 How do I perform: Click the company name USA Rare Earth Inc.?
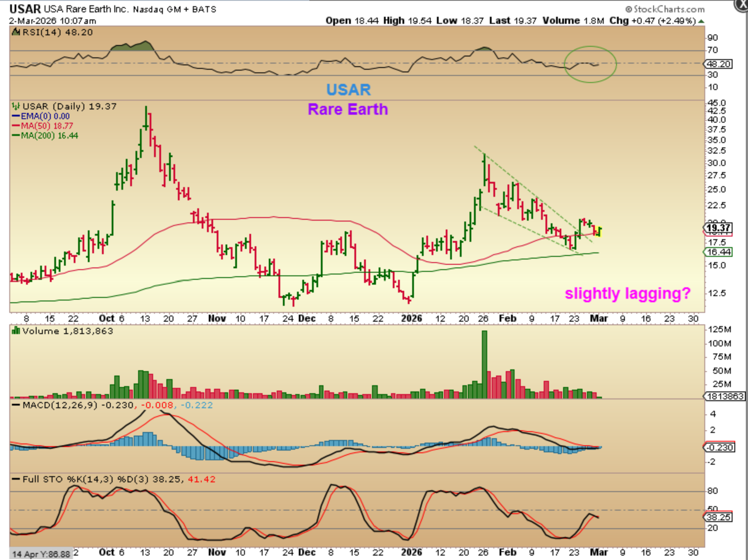86,9
